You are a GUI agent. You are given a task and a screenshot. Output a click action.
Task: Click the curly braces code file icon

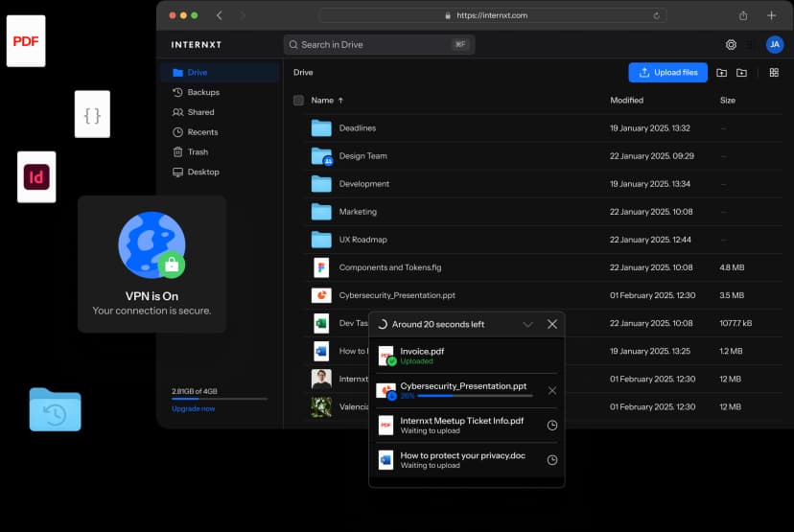tap(92, 114)
